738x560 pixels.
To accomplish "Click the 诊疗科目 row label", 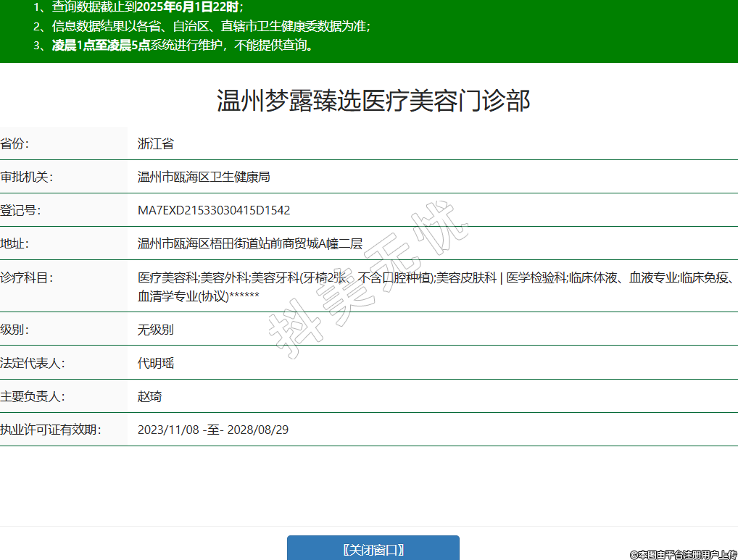I will tap(27, 277).
